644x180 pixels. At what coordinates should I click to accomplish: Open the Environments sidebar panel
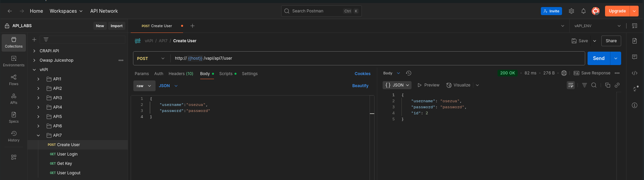pos(14,61)
